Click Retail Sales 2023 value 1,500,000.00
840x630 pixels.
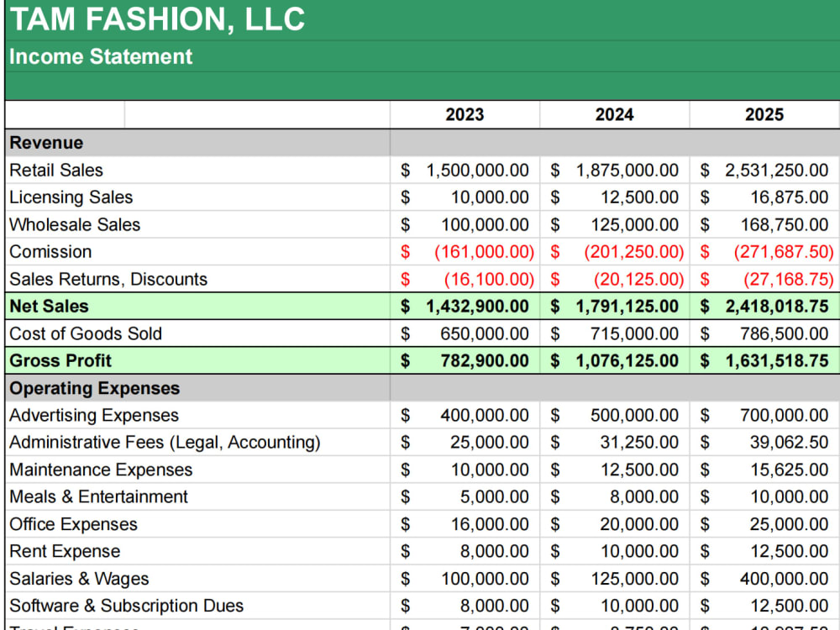pyautogui.click(x=477, y=171)
